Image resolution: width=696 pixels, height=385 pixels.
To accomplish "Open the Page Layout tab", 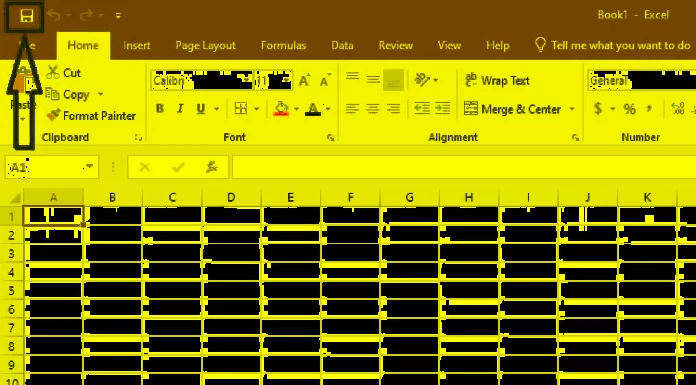I will click(x=205, y=45).
